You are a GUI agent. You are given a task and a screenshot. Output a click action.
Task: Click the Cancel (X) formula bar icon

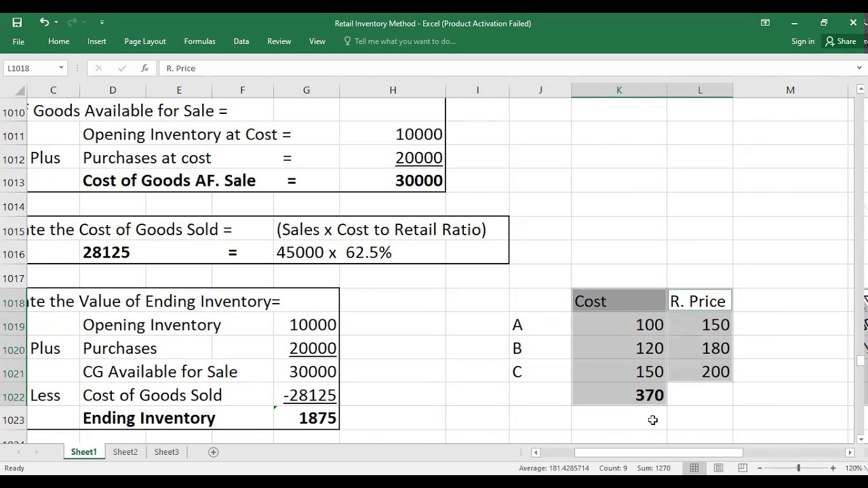tap(98, 68)
